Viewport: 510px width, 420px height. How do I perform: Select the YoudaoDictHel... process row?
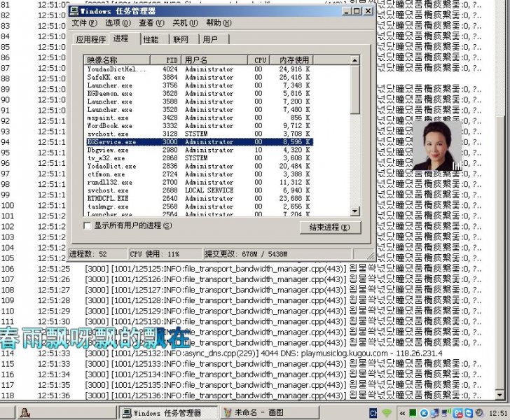(x=199, y=69)
